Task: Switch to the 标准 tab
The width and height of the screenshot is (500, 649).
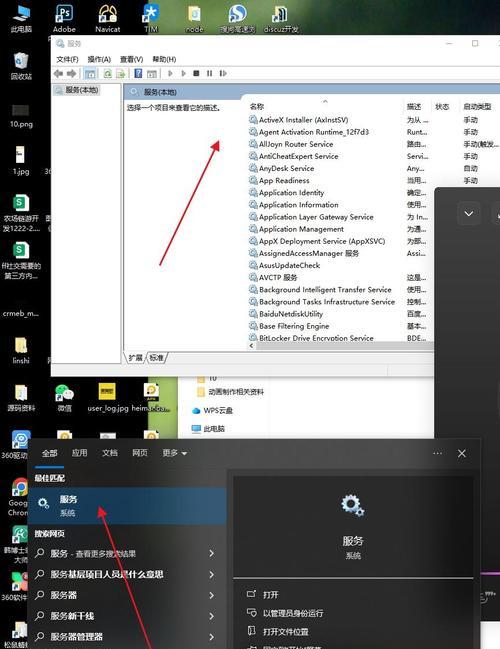Action: [156, 358]
